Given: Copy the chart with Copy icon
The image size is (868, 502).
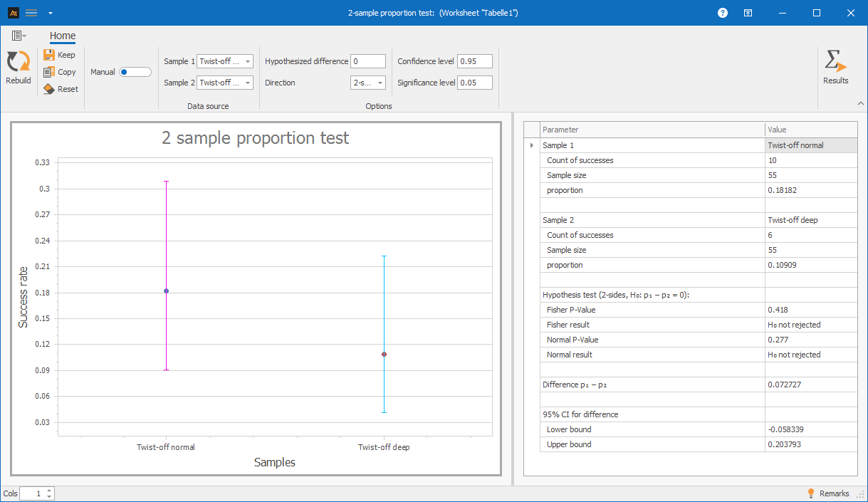Looking at the screenshot, I should point(49,72).
